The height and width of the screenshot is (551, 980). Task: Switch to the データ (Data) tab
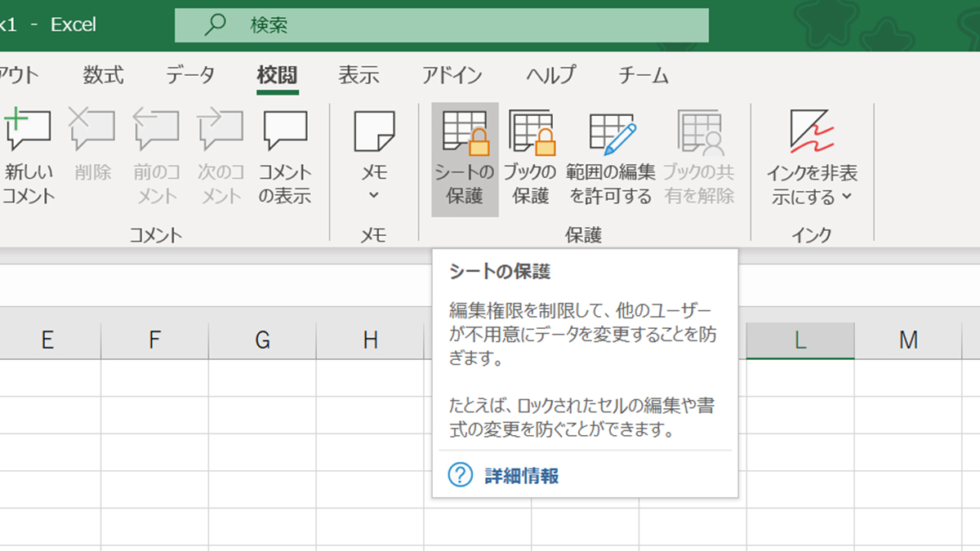pos(190,76)
